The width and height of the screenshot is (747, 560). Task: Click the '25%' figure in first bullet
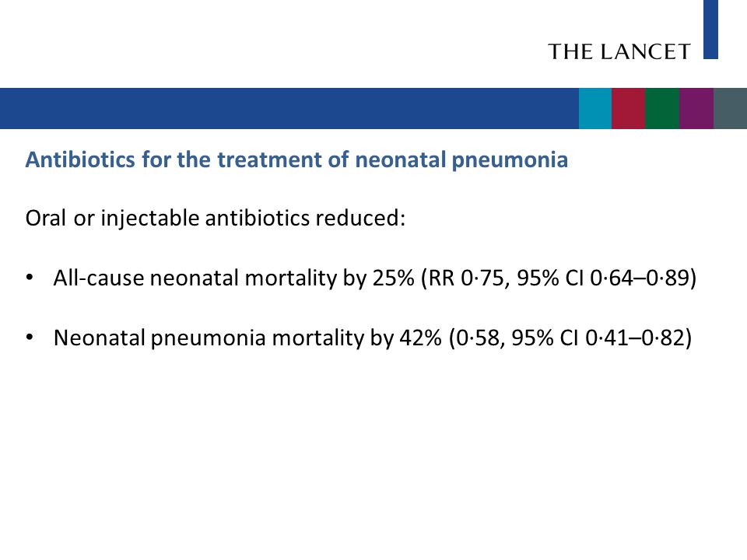click(393, 278)
